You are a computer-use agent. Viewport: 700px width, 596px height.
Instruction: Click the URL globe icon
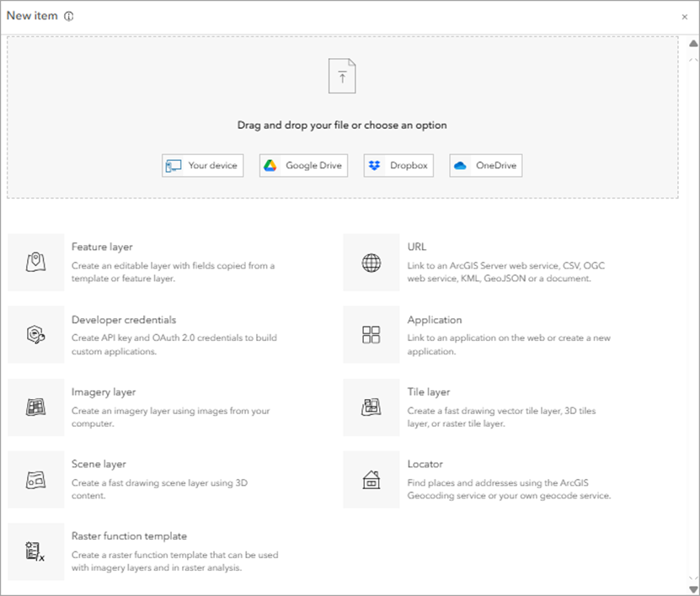[x=371, y=262]
